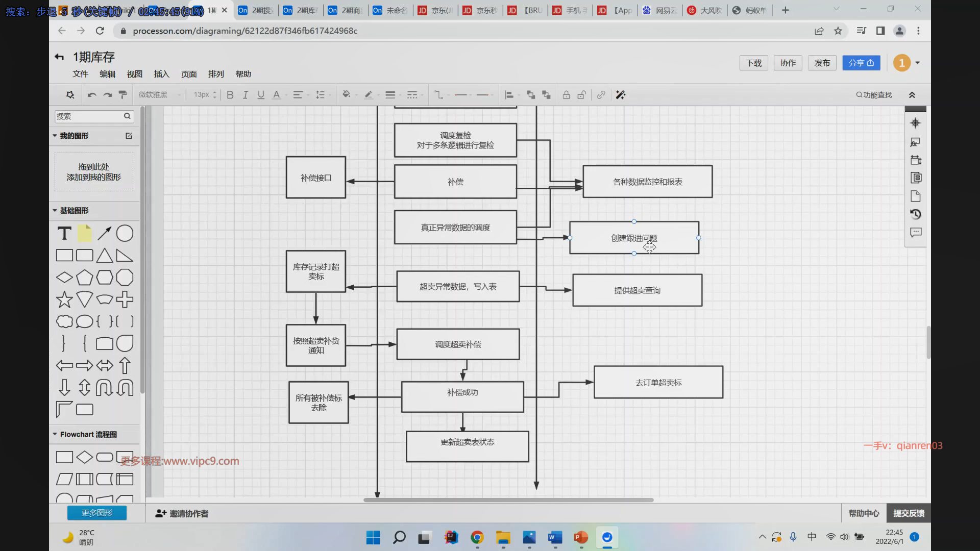Toggle bold text formatting

(x=230, y=95)
